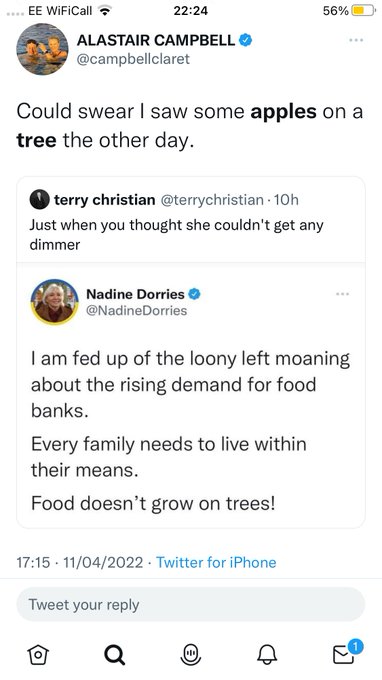The image size is (382, 680).
Task: Tap the Tweet your reply field
Action: 191,605
